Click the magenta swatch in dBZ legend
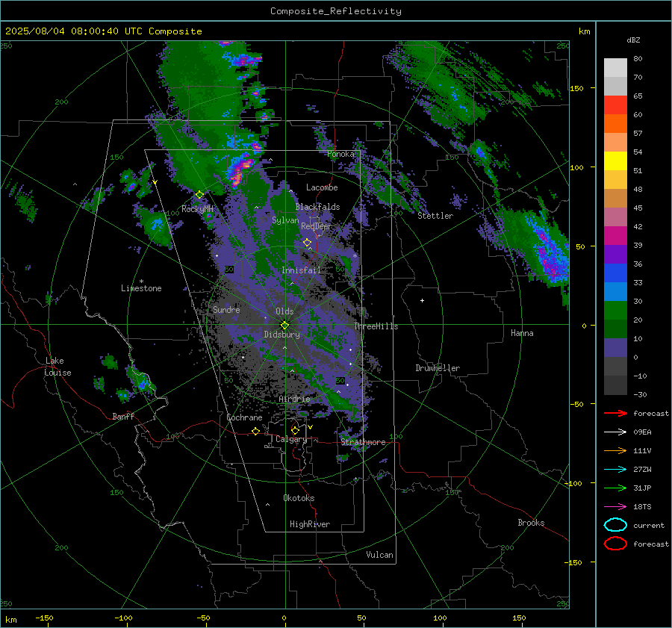 [615, 236]
